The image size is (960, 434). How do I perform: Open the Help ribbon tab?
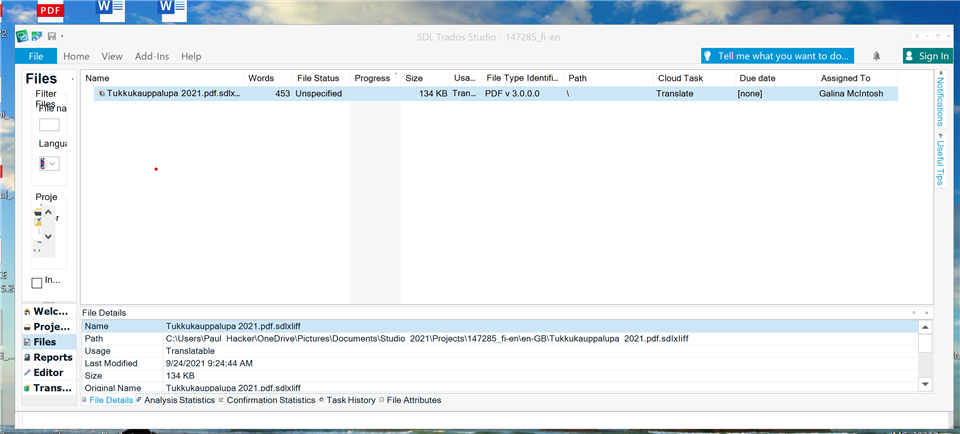click(191, 56)
